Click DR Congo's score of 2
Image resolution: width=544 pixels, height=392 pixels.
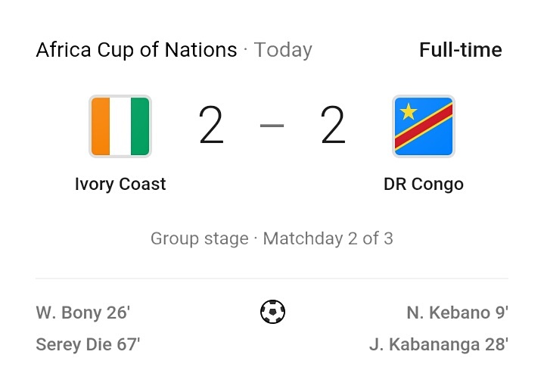point(333,125)
